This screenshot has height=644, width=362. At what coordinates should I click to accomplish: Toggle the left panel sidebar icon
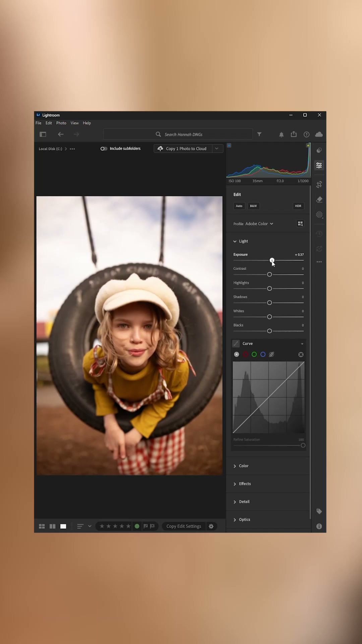[x=43, y=134]
